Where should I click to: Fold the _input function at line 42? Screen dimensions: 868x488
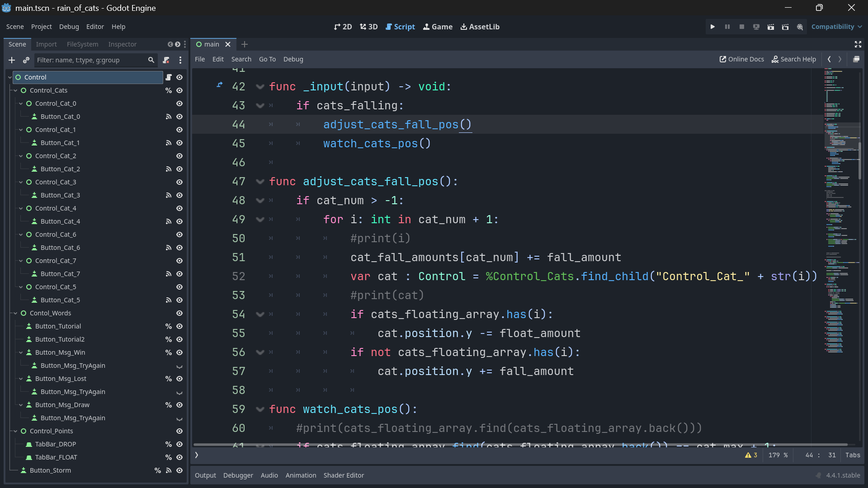(260, 87)
